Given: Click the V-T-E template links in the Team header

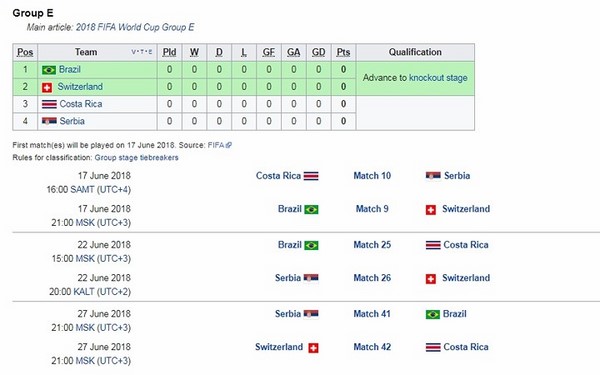Looking at the screenshot, I should coord(142,52).
